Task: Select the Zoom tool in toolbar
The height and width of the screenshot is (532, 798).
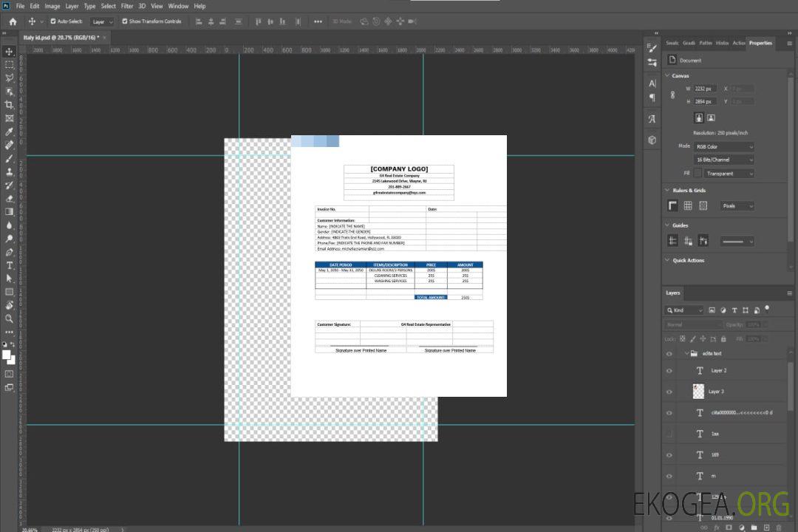Action: (9, 318)
